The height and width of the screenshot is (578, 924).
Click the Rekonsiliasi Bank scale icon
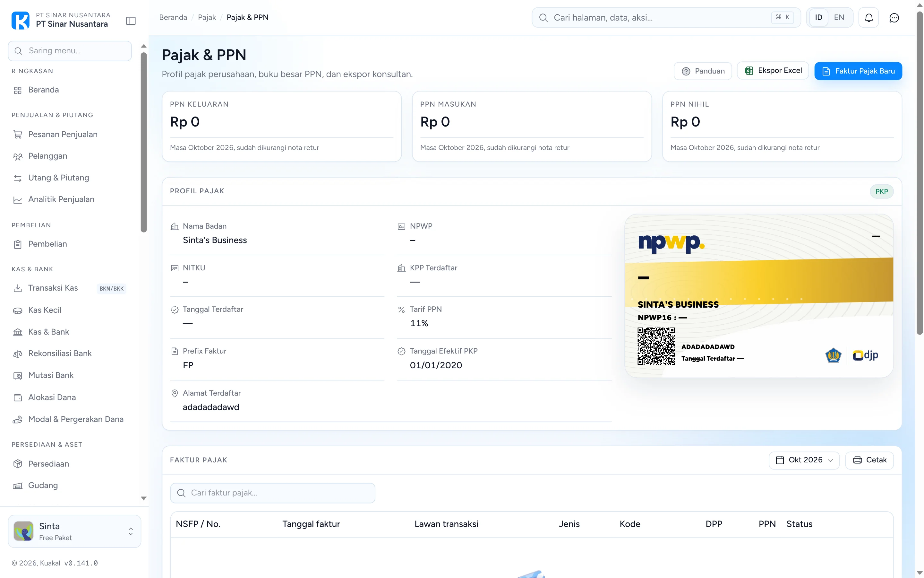(x=18, y=354)
